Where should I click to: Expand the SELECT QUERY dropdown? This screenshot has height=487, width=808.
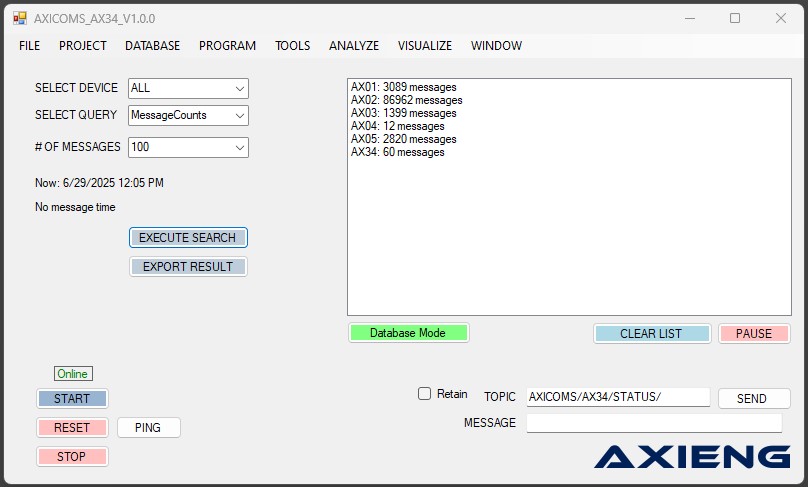pyautogui.click(x=188, y=115)
